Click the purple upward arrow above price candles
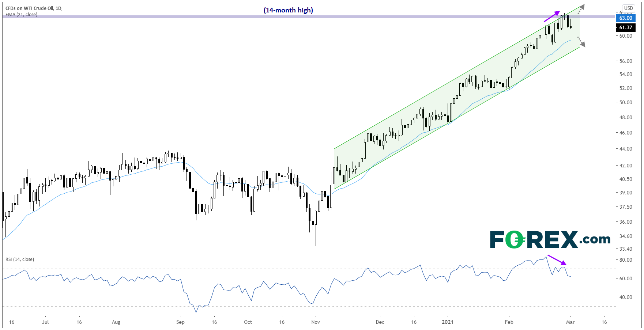Image resolution: width=644 pixels, height=330 pixels. click(552, 16)
